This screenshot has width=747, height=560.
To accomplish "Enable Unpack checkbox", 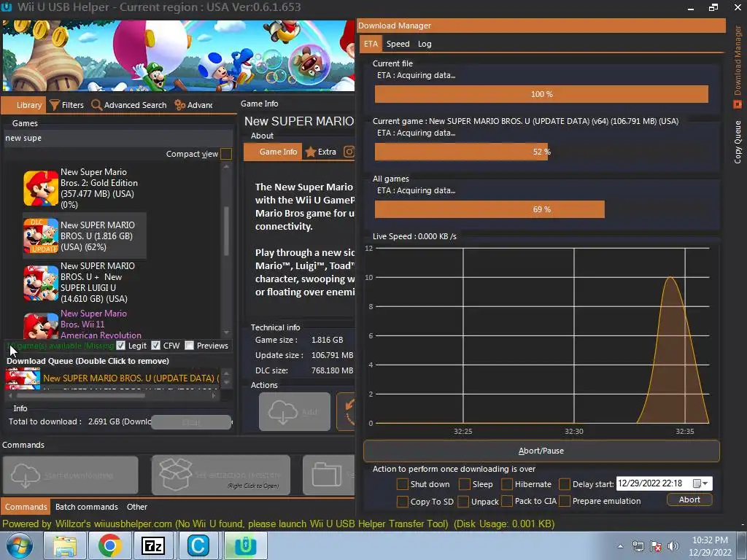I will 462,502.
